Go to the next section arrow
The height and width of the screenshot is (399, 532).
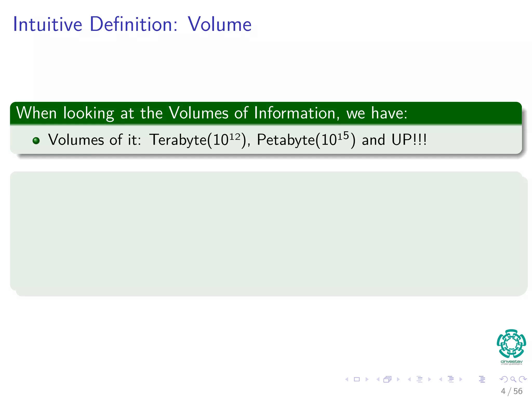[x=461, y=380]
